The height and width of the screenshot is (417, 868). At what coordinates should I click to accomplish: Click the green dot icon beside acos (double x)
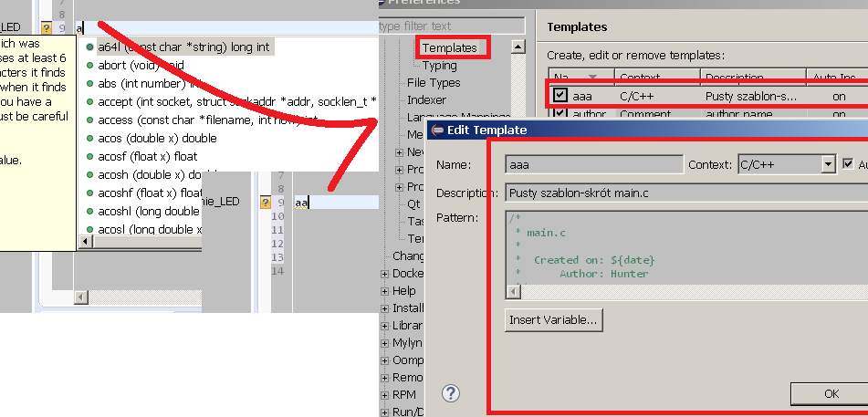(x=89, y=139)
